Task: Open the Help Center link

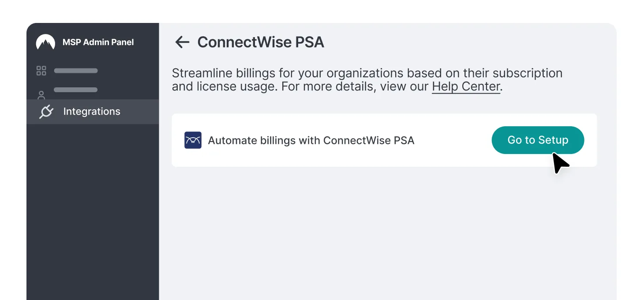Action: (x=466, y=86)
